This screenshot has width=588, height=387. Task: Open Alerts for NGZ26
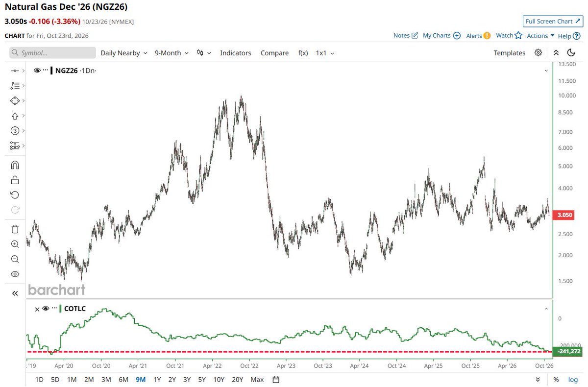click(x=478, y=36)
